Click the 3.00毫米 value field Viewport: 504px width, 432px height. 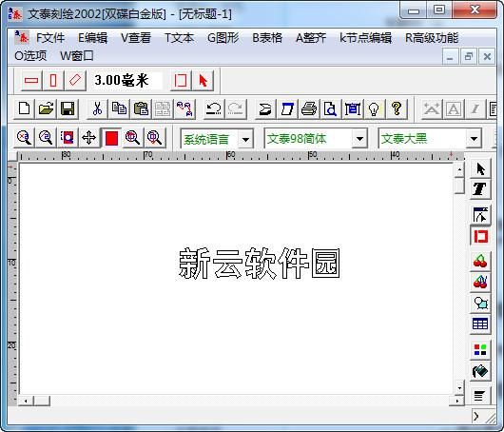tap(127, 81)
